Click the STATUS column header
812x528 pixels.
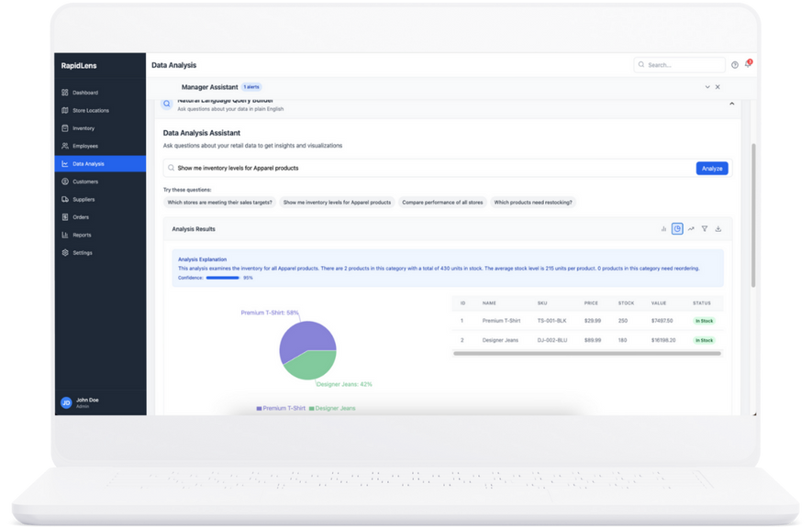[702, 303]
